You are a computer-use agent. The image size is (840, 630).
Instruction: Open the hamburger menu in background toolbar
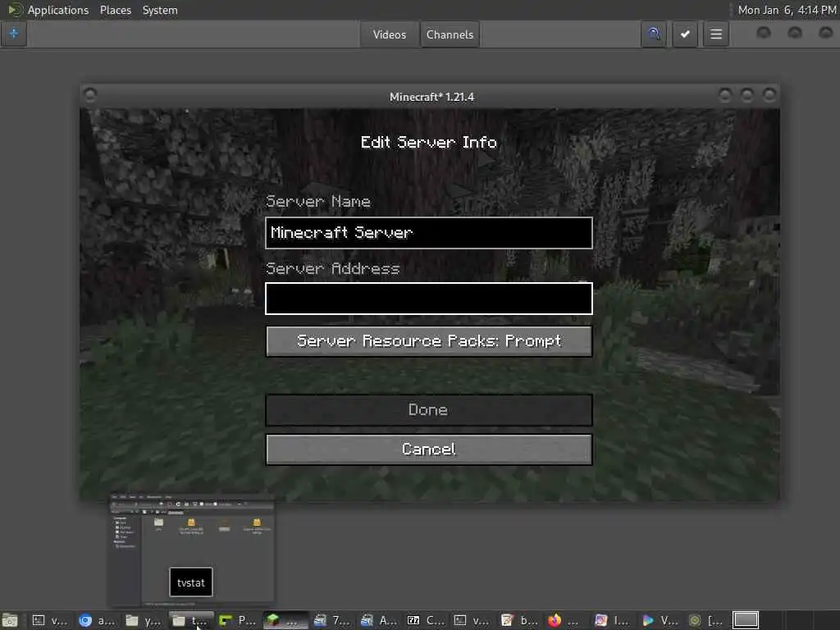pyautogui.click(x=715, y=34)
